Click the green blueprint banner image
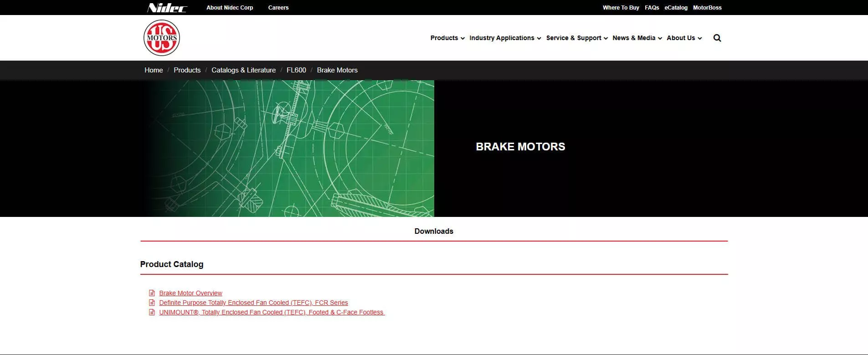This screenshot has height=355, width=868. 290,149
